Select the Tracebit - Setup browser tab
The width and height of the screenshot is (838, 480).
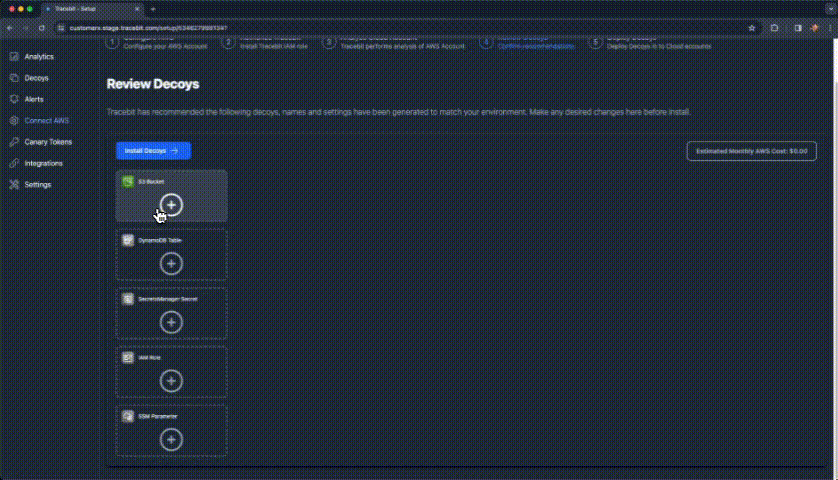pyautogui.click(x=91, y=9)
